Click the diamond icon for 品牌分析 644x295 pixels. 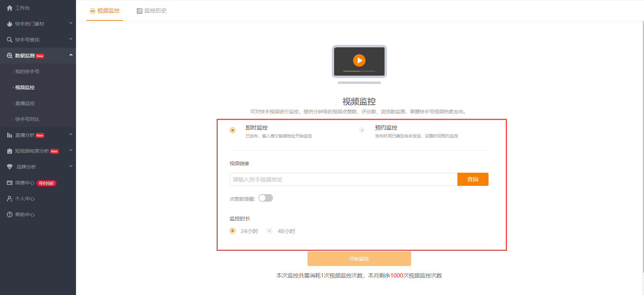click(10, 167)
